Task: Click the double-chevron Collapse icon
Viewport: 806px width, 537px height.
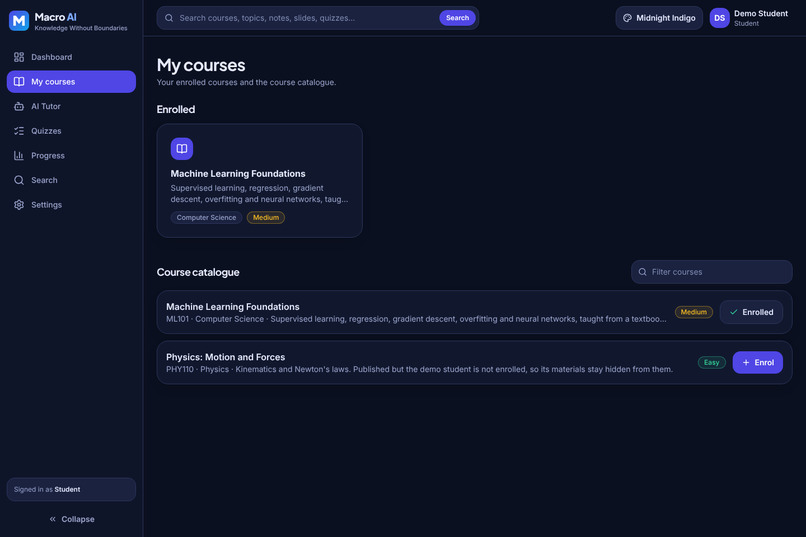Action: pos(52,519)
